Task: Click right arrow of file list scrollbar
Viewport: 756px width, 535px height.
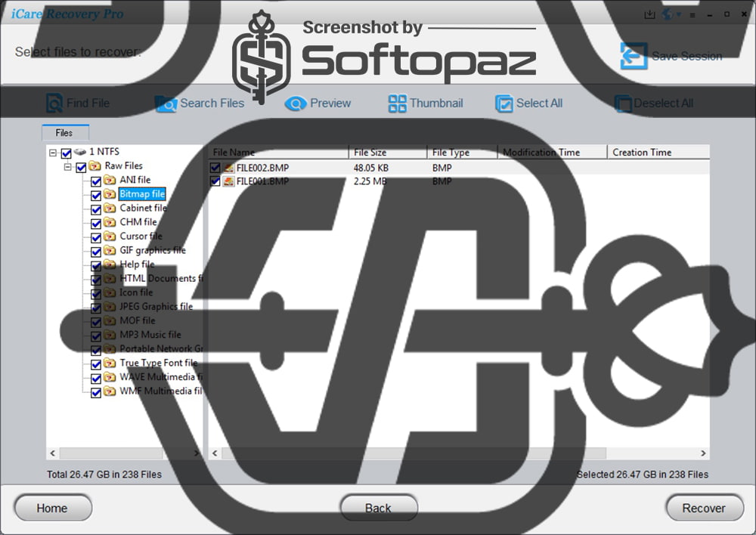Action: (703, 453)
